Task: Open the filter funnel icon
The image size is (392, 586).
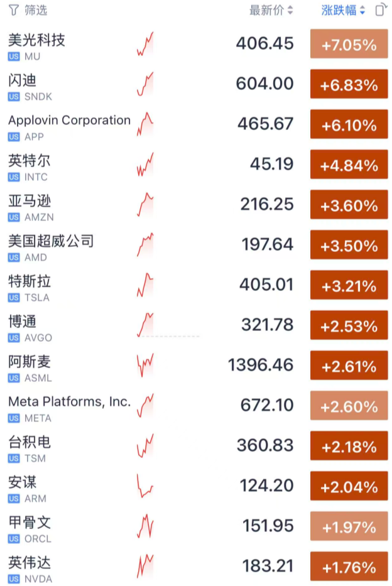Action: point(13,10)
